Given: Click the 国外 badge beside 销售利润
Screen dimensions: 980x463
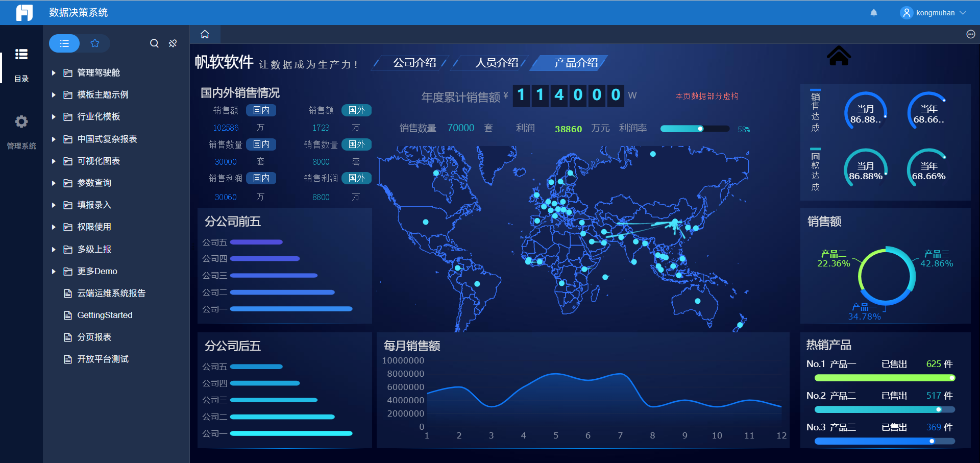Looking at the screenshot, I should 357,178.
